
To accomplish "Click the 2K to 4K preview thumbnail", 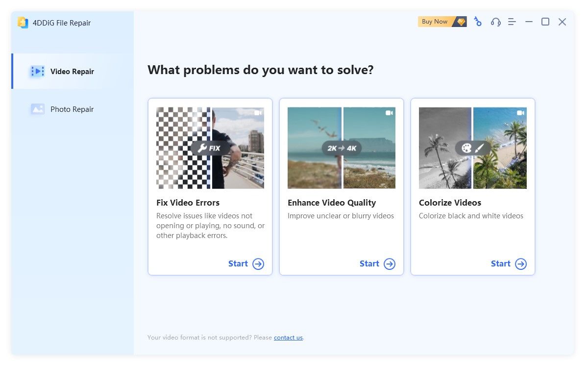I will [x=341, y=148].
